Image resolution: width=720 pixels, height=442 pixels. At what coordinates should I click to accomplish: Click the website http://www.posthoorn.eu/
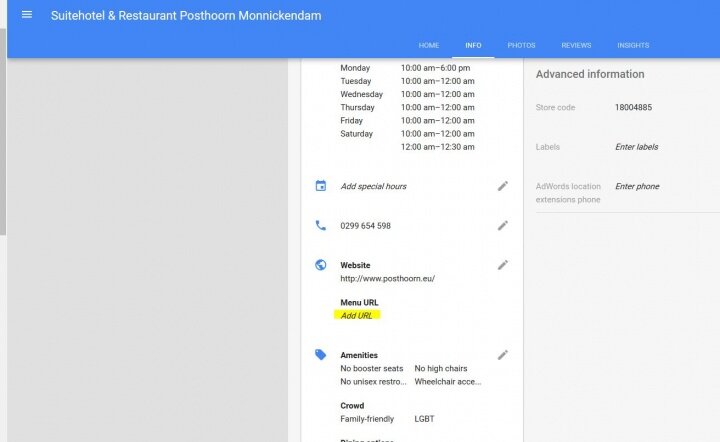coord(388,279)
